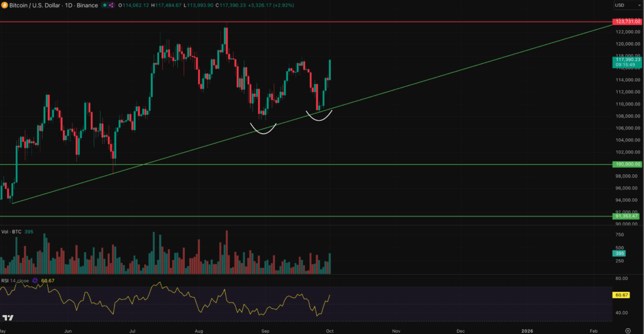Click the red 123,731.00 price label

(x=627, y=21)
